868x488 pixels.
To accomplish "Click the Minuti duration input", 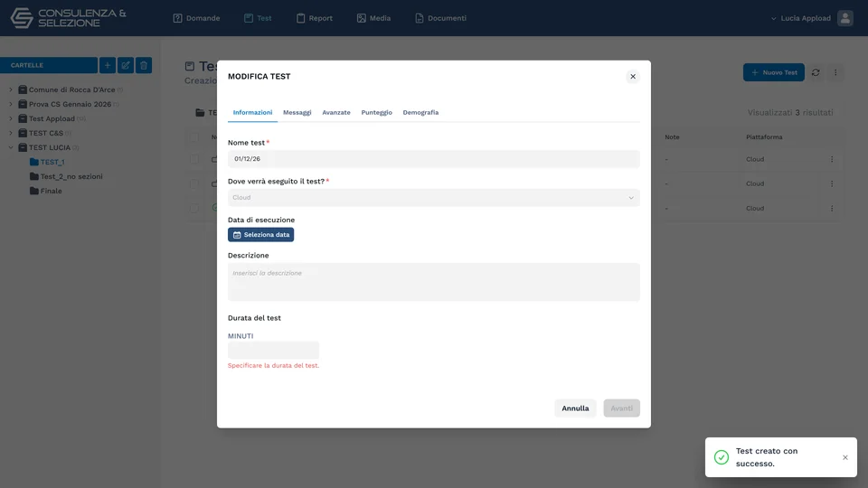I will coord(273,351).
